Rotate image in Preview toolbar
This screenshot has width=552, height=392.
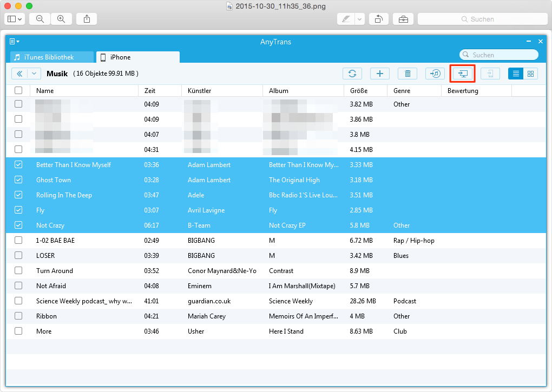[x=378, y=19]
